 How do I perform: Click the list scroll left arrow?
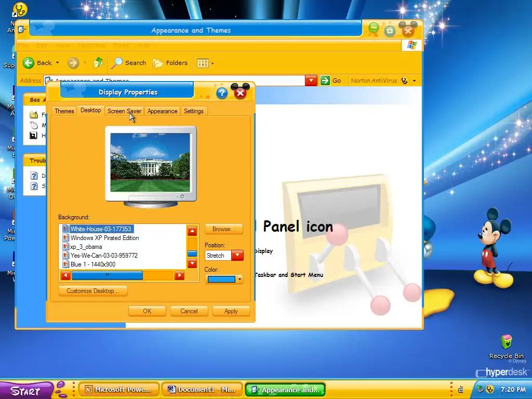coord(65,275)
